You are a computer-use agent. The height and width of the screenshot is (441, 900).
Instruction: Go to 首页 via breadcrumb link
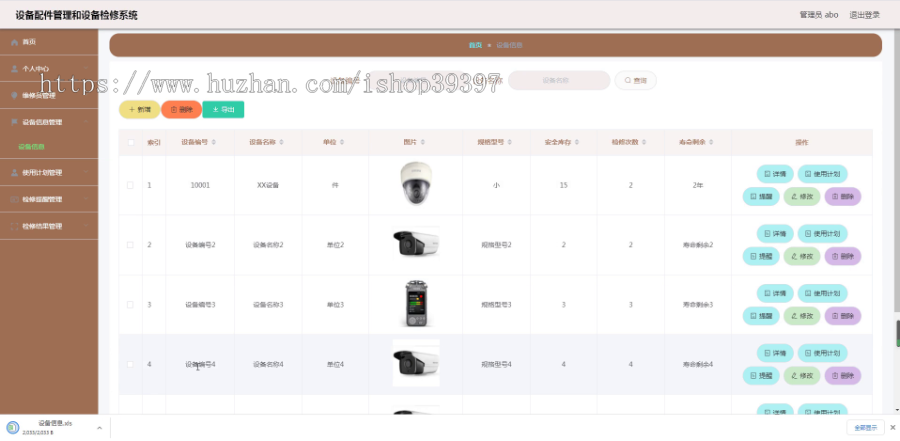coord(475,45)
